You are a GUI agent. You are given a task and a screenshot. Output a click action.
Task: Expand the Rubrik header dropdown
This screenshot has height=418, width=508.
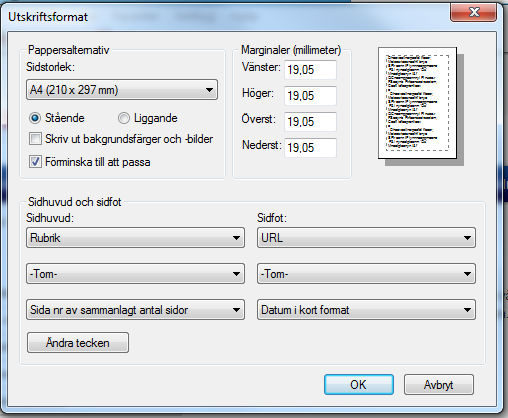135,238
